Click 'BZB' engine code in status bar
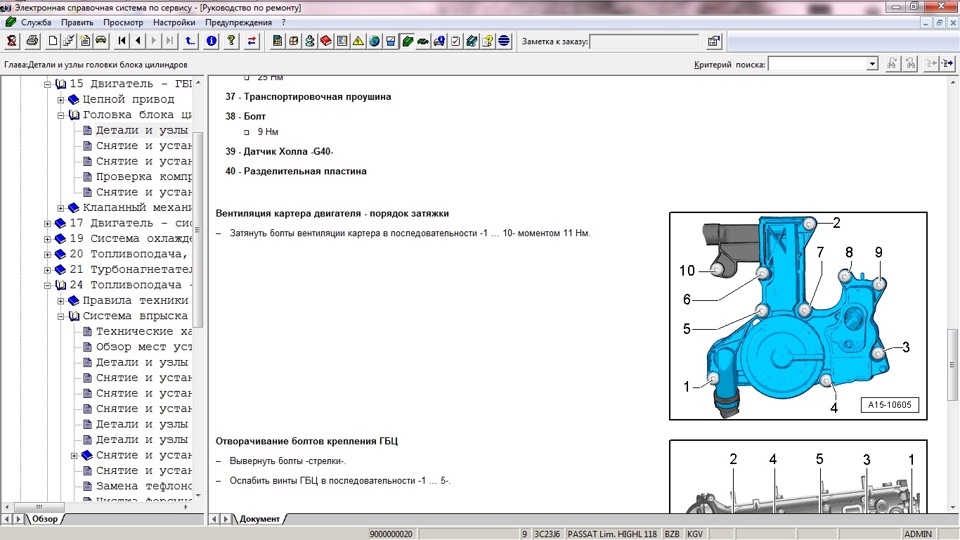 pyautogui.click(x=672, y=534)
